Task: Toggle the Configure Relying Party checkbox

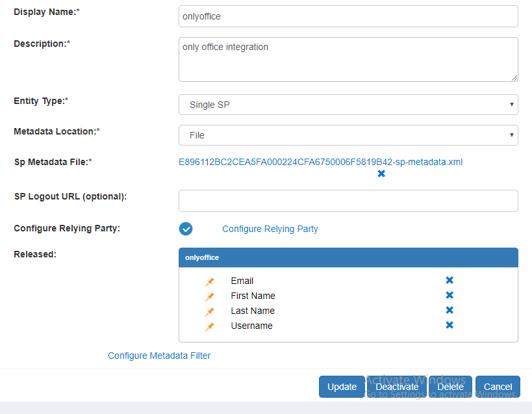Action: (186, 229)
